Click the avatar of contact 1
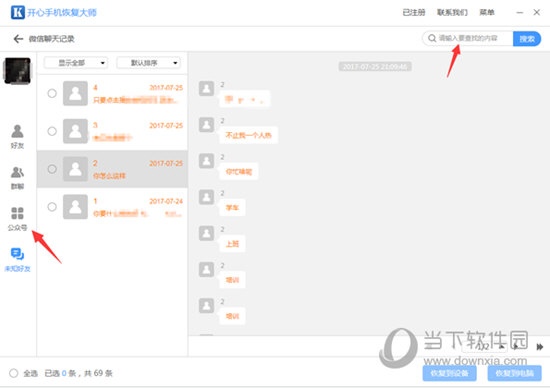This screenshot has width=550, height=388. point(75,207)
